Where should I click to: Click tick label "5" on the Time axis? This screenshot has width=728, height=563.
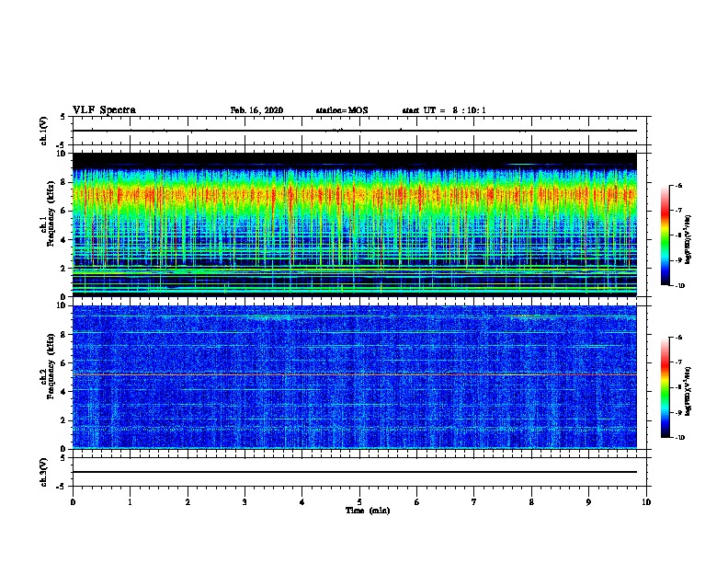(x=359, y=502)
